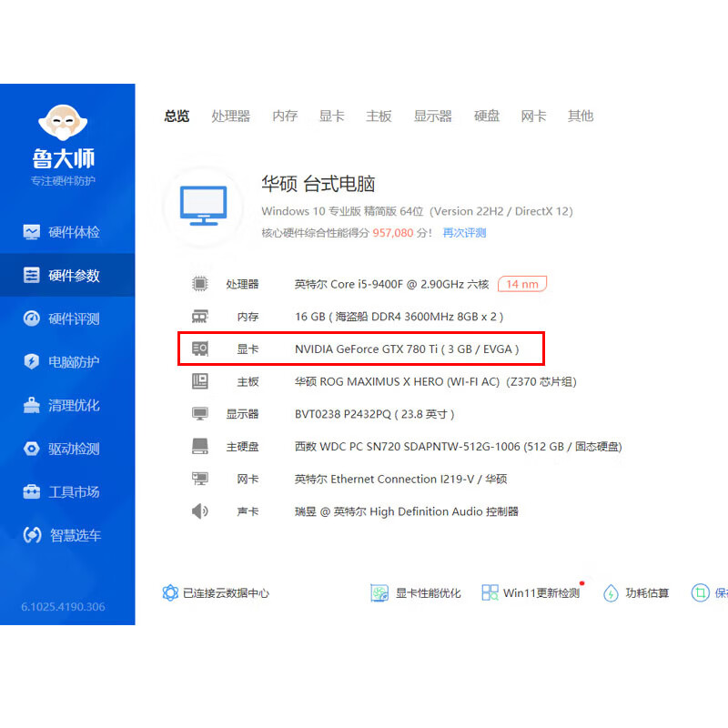Open 硬件体检 in the sidebar

(63, 232)
